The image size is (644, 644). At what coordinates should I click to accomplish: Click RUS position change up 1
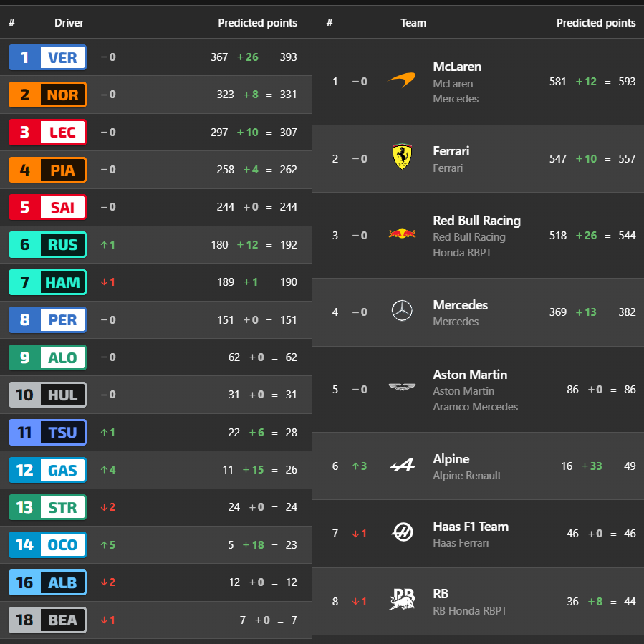tap(107, 245)
